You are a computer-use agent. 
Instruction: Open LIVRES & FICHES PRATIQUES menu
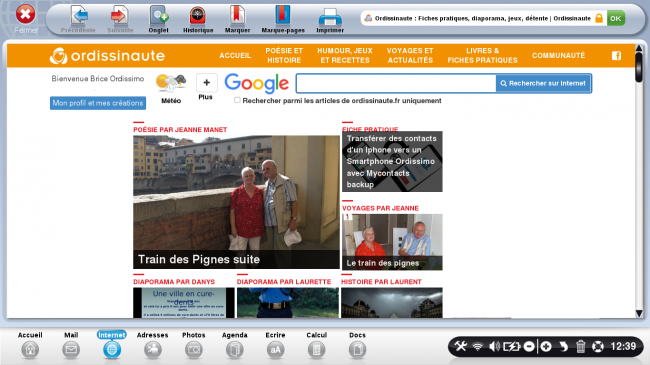pos(483,56)
